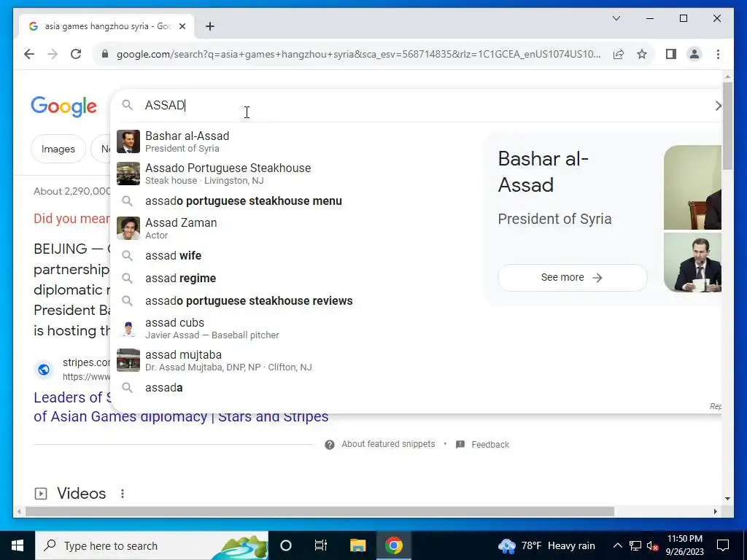
Task: Reload the current page
Action: coord(76,54)
